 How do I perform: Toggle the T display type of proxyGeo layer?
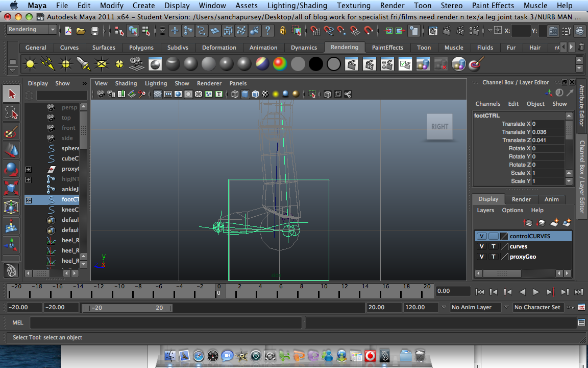point(494,257)
